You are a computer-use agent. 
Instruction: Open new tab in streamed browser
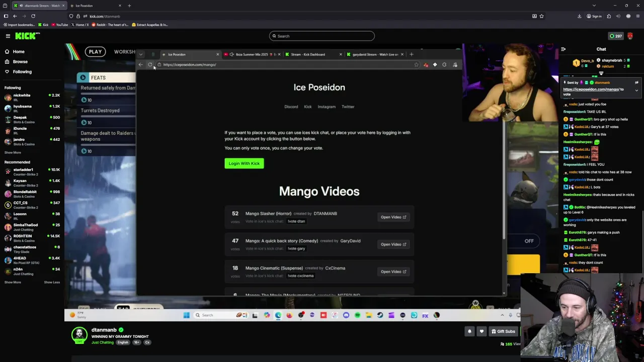411,54
